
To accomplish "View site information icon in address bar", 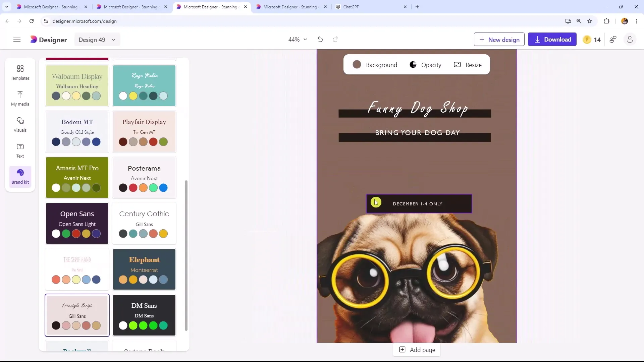I will pos(46,21).
